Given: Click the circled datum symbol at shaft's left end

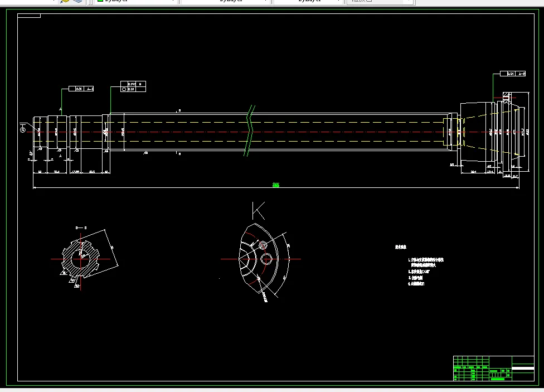Looking at the screenshot, I should (23, 130).
